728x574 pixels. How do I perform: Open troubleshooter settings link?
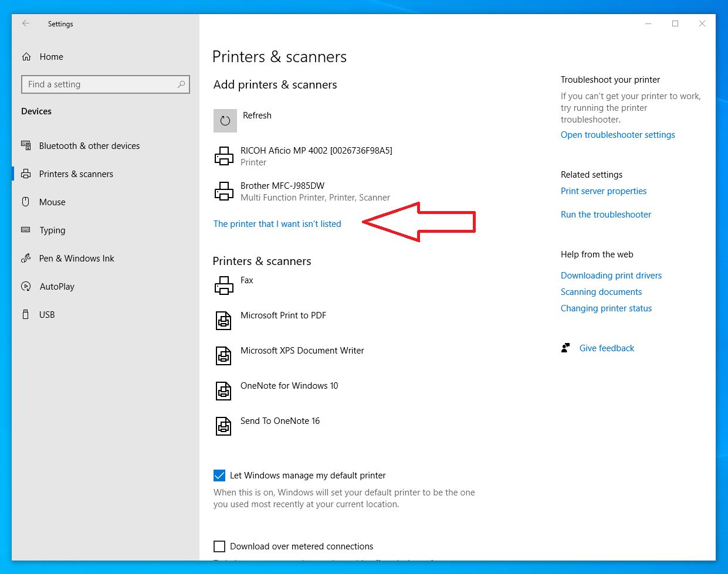pyautogui.click(x=618, y=135)
